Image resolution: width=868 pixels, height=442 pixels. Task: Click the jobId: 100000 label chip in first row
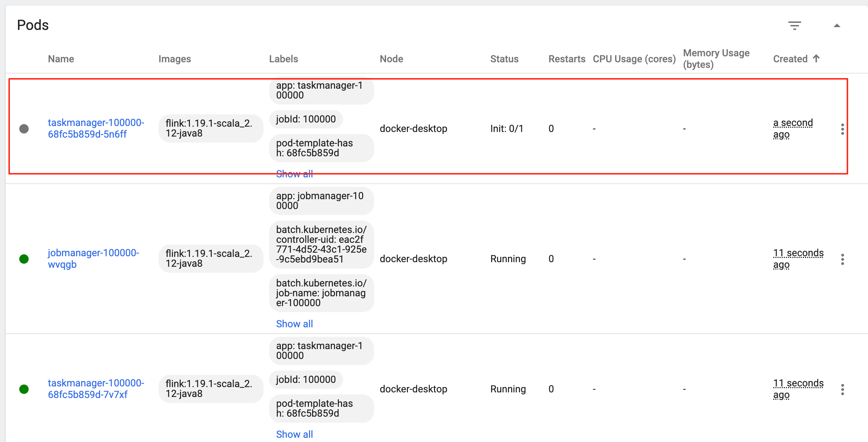click(x=305, y=119)
